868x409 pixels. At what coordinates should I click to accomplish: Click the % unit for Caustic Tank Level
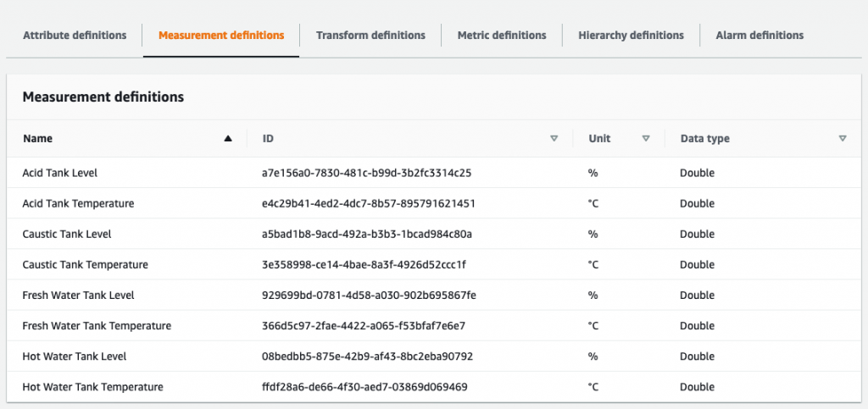tap(593, 234)
